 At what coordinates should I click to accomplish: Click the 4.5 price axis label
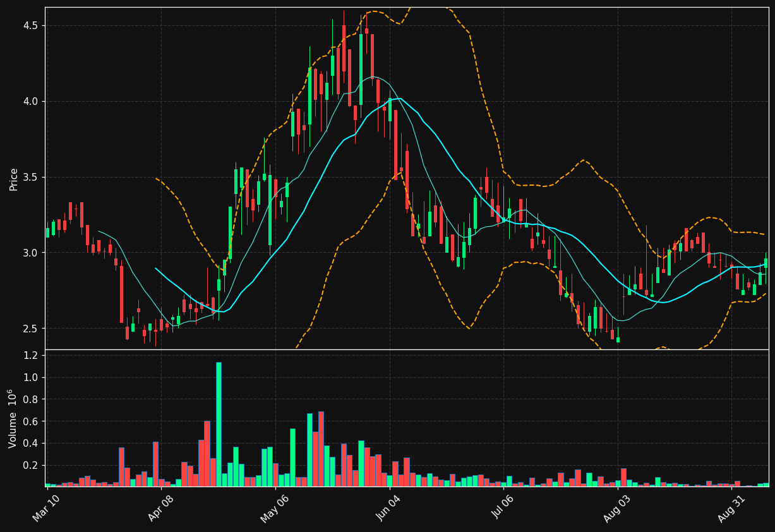click(30, 25)
